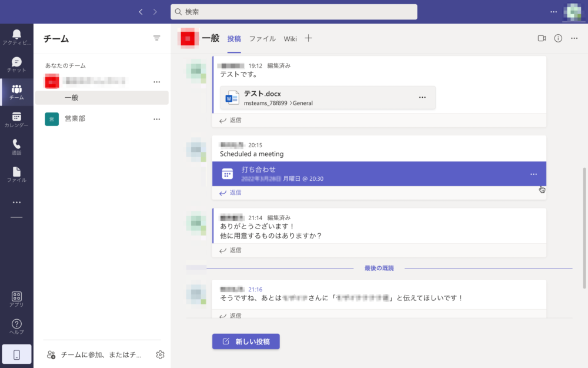Open the settings gear next to チームに参加
Viewport: 588px width, 368px height.
click(x=160, y=354)
